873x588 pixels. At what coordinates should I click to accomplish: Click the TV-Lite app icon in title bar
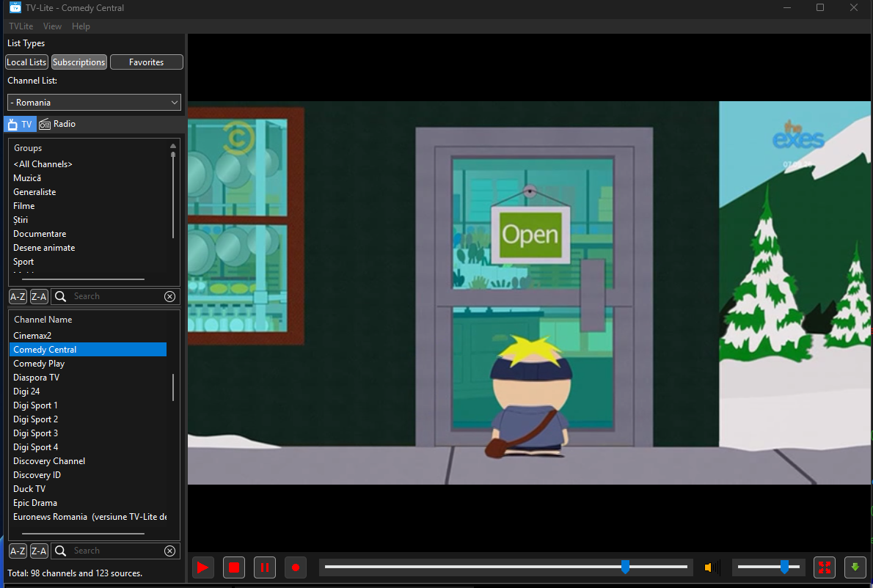click(15, 8)
